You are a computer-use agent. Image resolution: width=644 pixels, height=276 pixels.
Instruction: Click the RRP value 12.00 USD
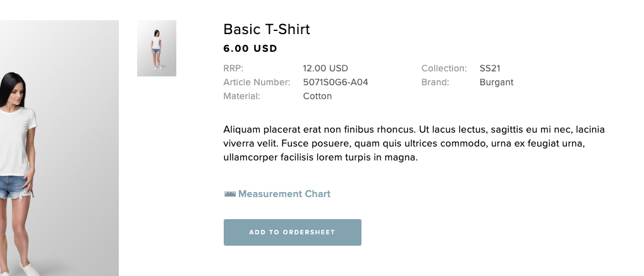[325, 68]
